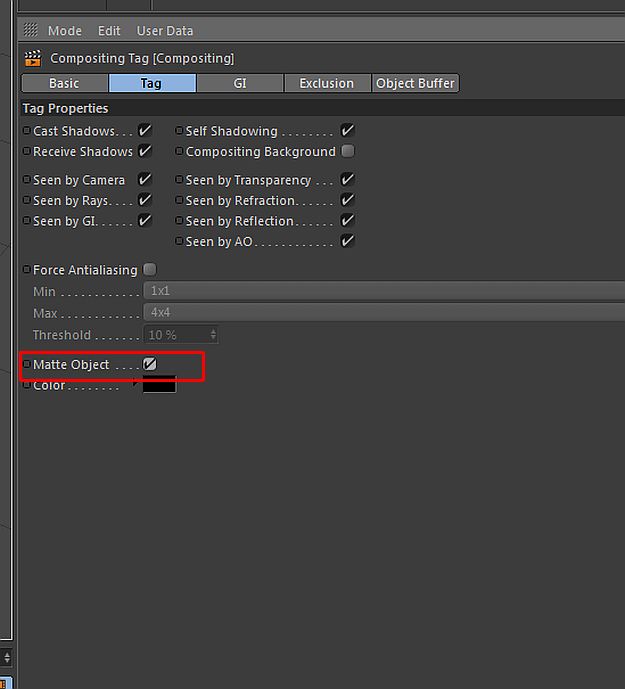The height and width of the screenshot is (689, 625).
Task: Click the keyframe dot beside Cast Shadows
Action: coord(26,131)
